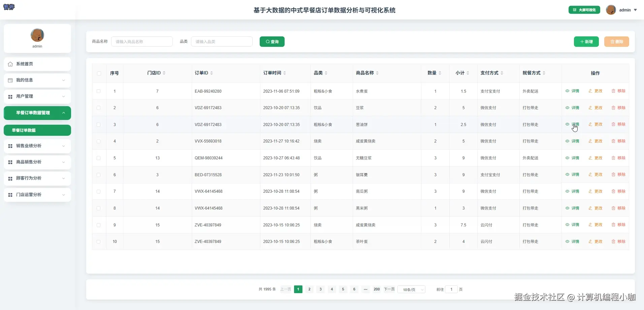Open the 用户管理 menu section
The height and width of the screenshot is (310, 644).
point(37,96)
